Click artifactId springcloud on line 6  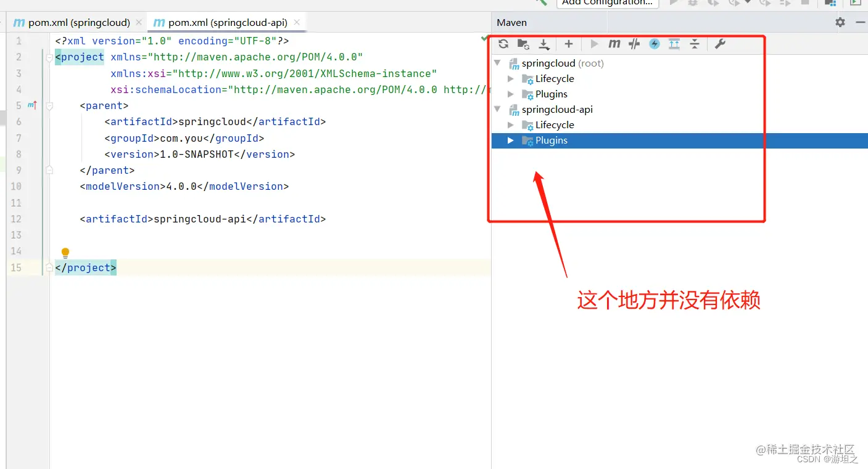point(215,121)
